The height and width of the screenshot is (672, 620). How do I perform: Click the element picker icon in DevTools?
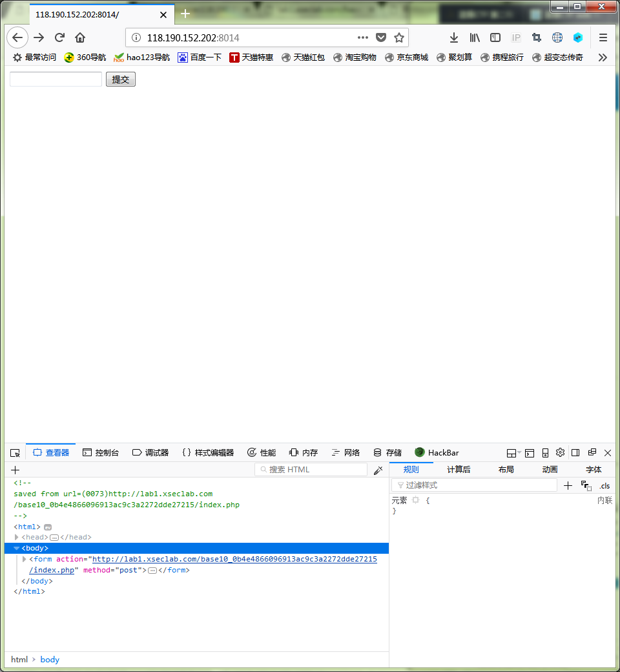click(x=15, y=453)
